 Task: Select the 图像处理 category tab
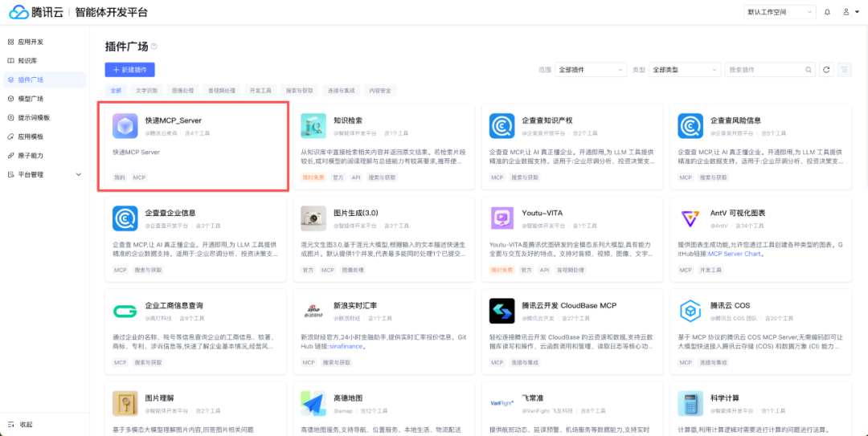[182, 90]
